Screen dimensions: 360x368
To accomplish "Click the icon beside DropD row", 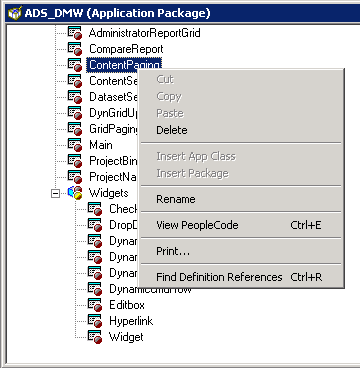I will click(x=95, y=225).
